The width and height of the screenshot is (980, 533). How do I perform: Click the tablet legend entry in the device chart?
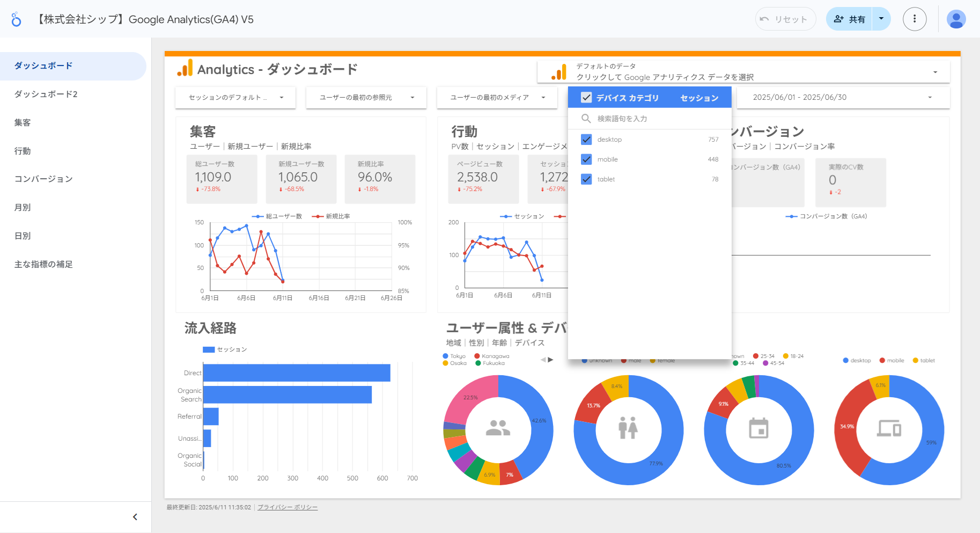924,360
